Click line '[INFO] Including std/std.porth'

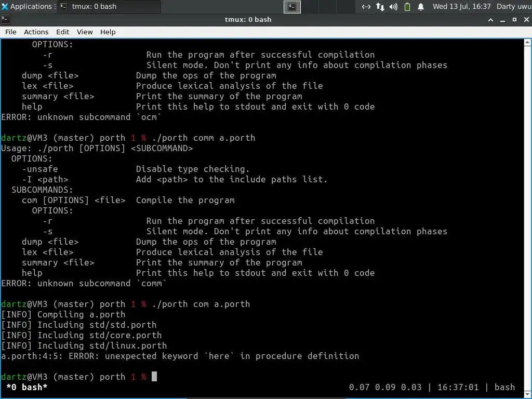79,325
